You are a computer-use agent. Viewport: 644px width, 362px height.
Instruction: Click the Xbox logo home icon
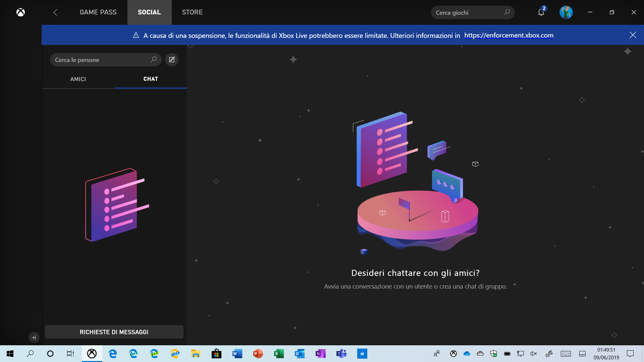point(20,12)
